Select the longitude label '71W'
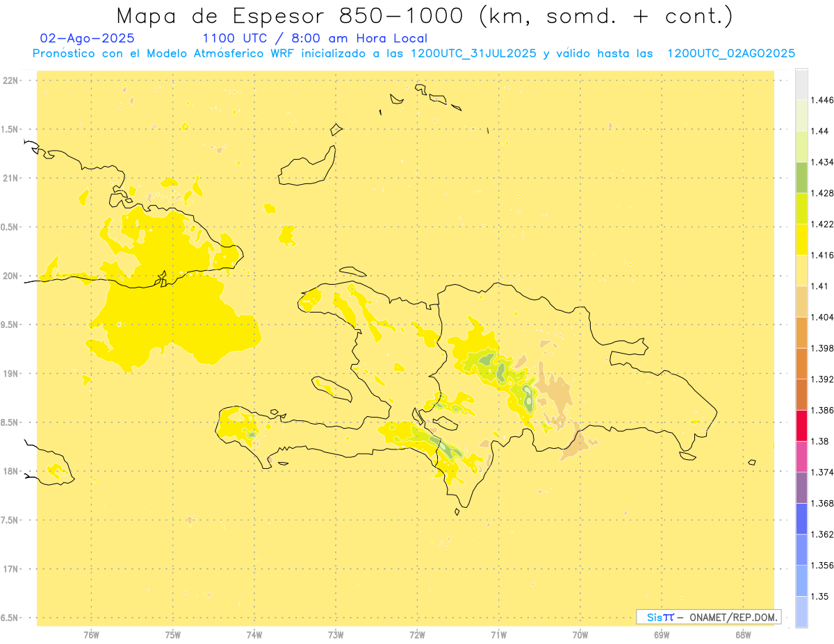 coord(498,634)
